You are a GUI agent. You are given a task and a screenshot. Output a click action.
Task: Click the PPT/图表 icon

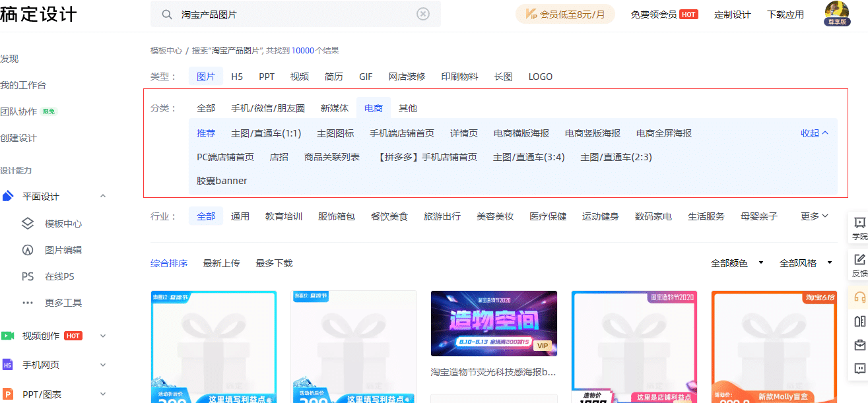tap(8, 394)
